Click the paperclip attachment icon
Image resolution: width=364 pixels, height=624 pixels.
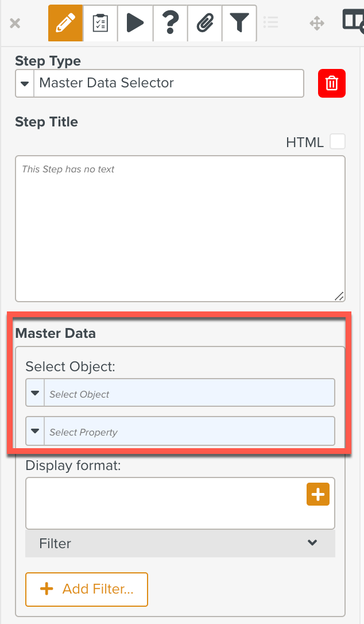204,24
